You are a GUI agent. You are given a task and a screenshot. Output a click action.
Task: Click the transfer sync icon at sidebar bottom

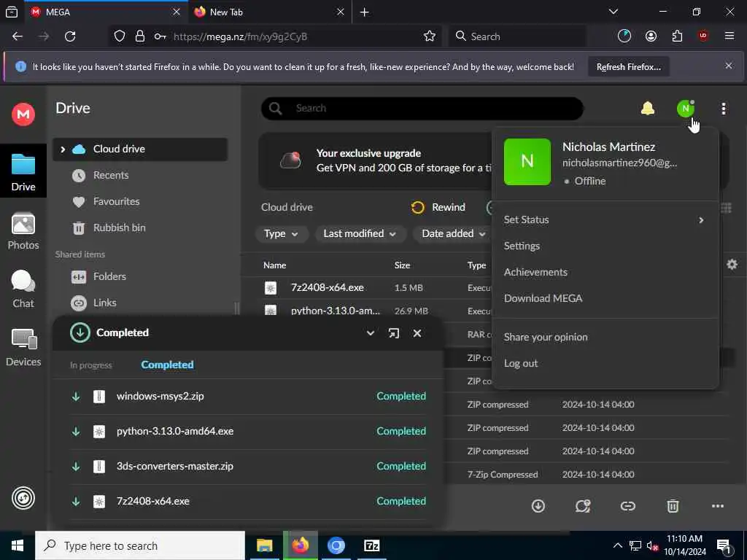pos(23,499)
